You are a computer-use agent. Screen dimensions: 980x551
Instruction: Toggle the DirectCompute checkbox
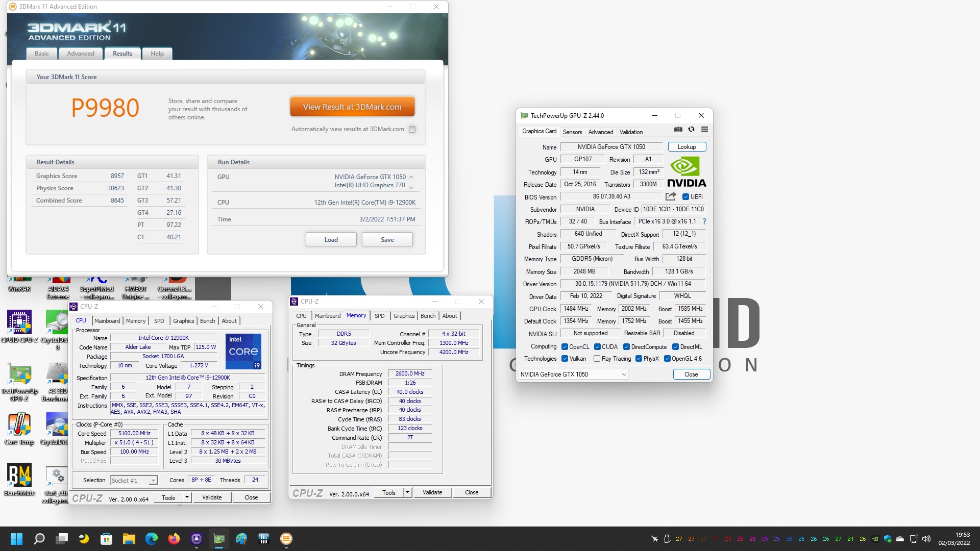point(626,347)
